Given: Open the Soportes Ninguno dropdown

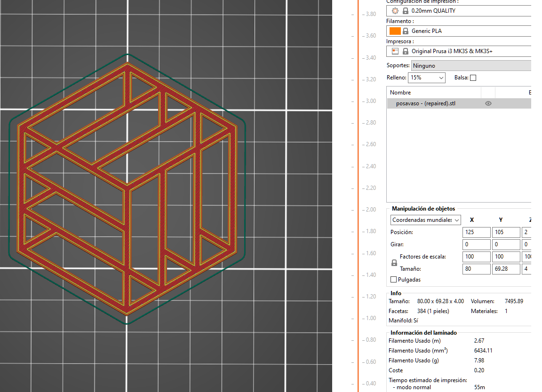Looking at the screenshot, I should click(470, 66).
